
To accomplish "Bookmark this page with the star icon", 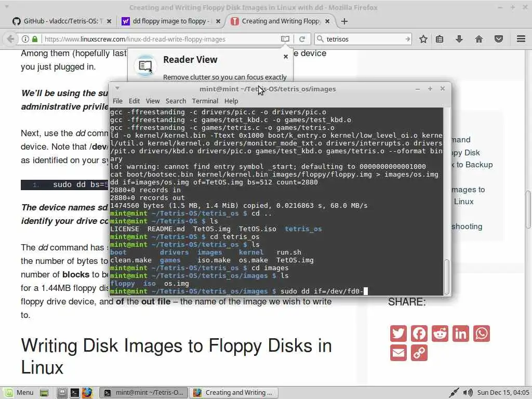I will point(423,39).
